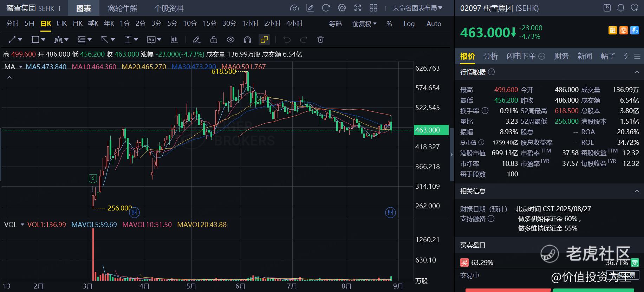Image resolution: width=644 pixels, height=292 pixels.
Task: Collapse the MA legend with small chevron
Action: [9, 77]
